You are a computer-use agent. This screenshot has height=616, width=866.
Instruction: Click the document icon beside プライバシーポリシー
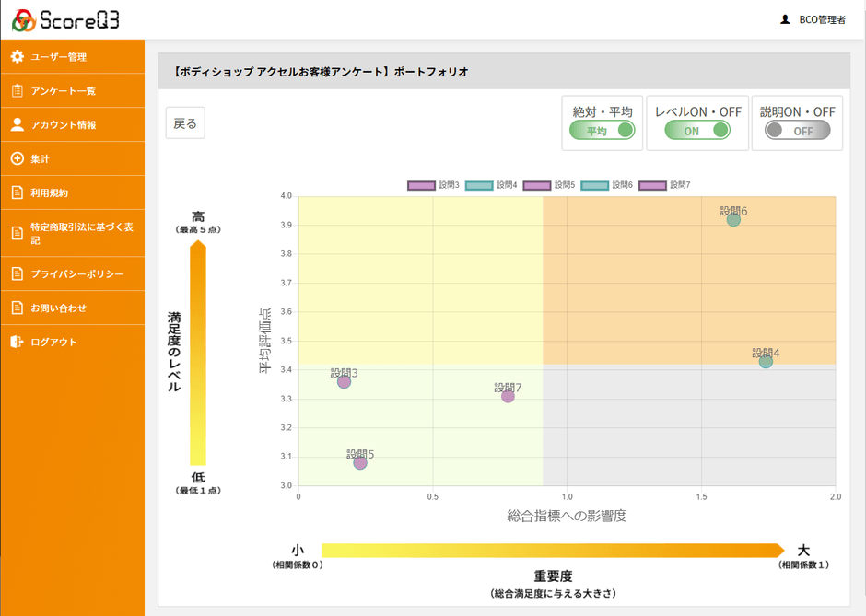pyautogui.click(x=17, y=274)
